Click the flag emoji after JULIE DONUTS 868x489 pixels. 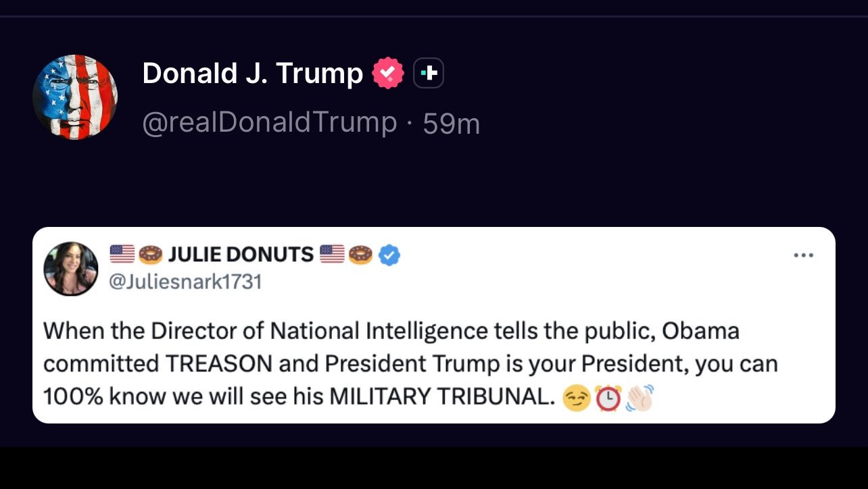pos(332,255)
